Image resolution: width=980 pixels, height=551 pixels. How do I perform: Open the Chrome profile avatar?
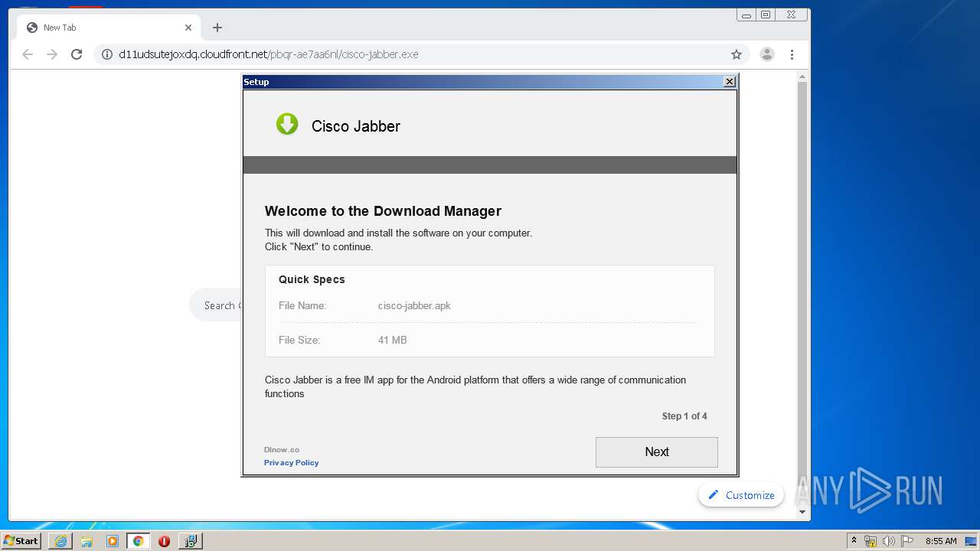tap(766, 54)
